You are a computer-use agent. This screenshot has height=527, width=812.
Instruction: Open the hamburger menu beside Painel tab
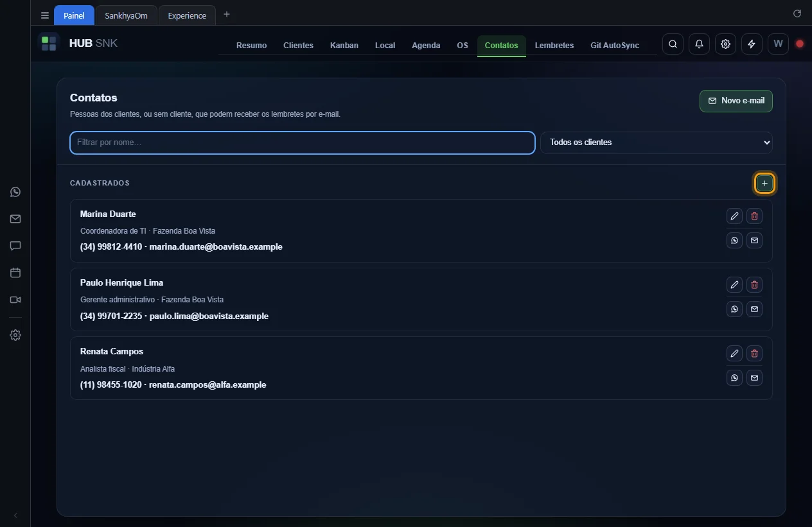point(45,15)
